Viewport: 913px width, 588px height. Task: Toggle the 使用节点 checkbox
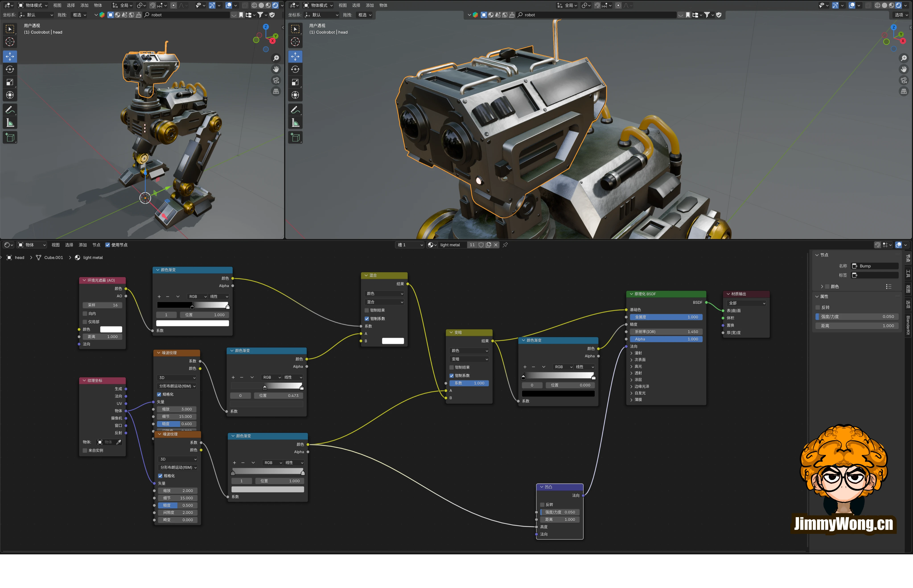108,245
